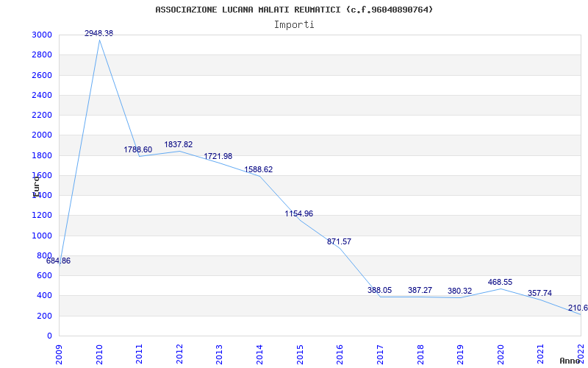This screenshot has height=368, width=588.
Task: Click the 2400 y-axis tick label
Action: click(42, 95)
